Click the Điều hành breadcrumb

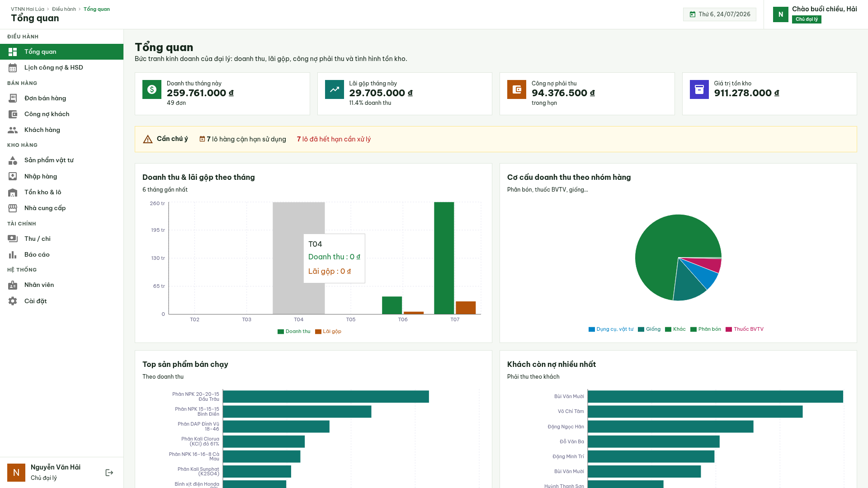[x=64, y=9]
